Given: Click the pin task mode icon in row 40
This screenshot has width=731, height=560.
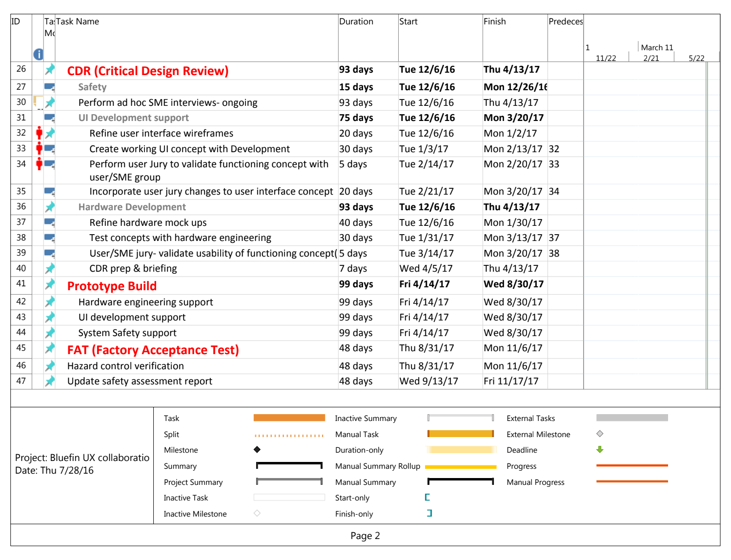Looking at the screenshot, I should pyautogui.click(x=50, y=268).
